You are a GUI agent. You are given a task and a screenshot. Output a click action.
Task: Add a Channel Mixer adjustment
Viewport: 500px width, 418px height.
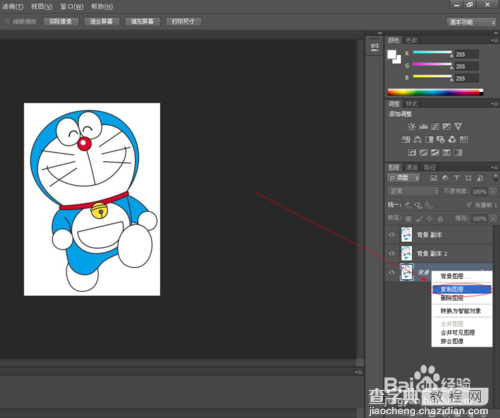click(x=452, y=139)
